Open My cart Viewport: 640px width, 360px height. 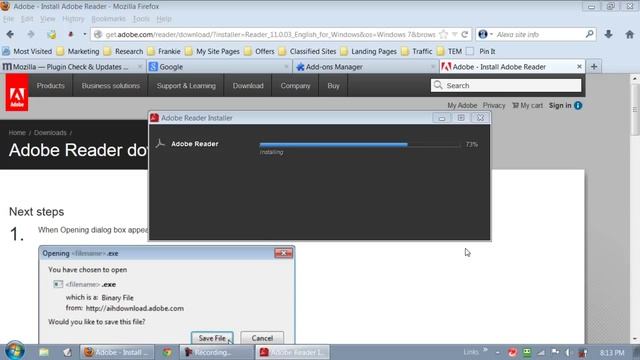527,105
